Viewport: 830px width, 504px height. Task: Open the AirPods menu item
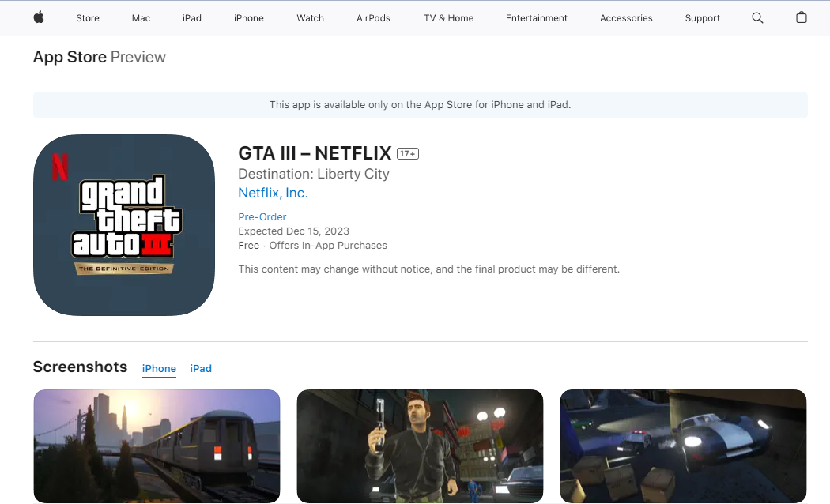coord(373,18)
